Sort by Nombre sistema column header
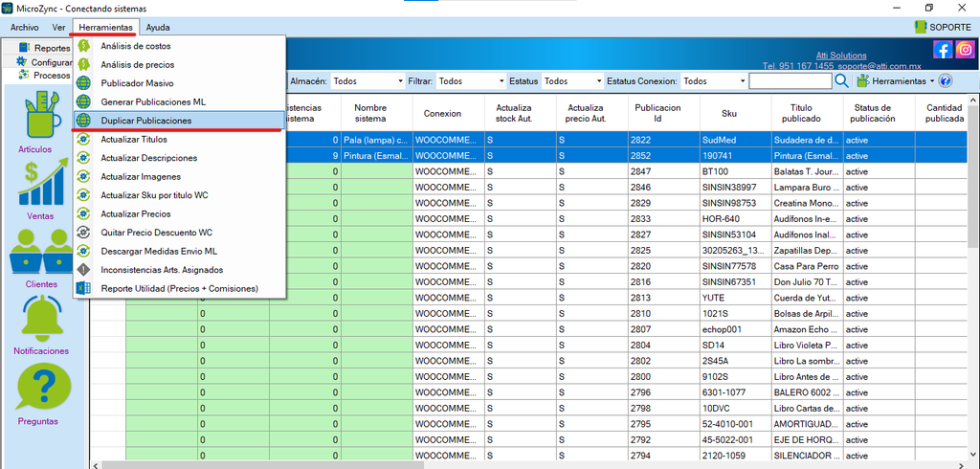 tap(377, 113)
